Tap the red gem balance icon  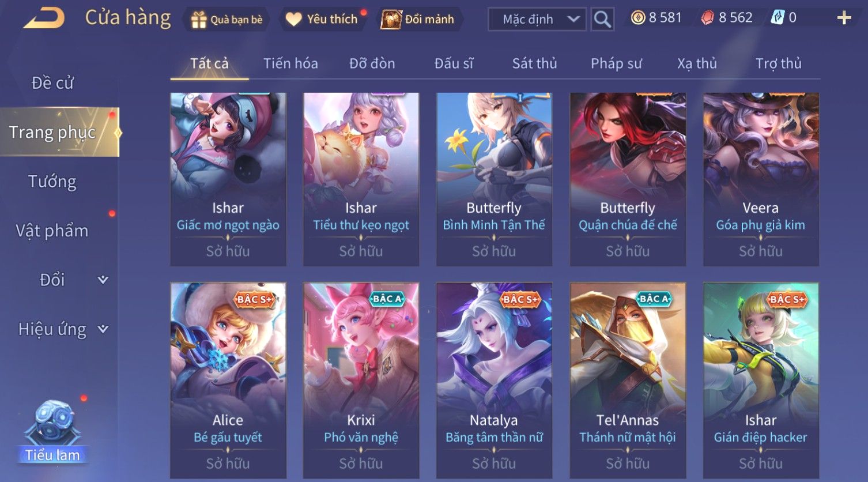[x=707, y=18]
